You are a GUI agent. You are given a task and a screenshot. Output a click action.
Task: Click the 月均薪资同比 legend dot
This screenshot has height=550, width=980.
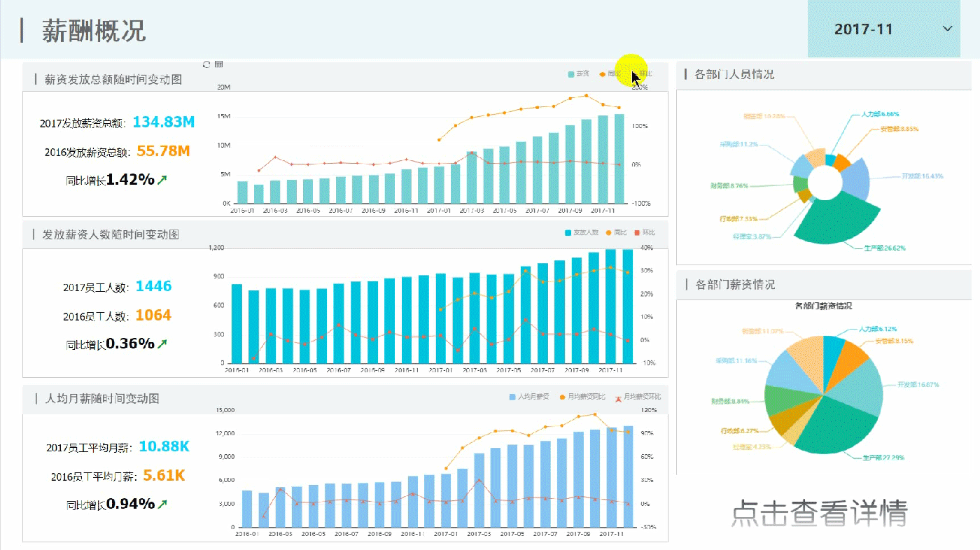coord(562,397)
